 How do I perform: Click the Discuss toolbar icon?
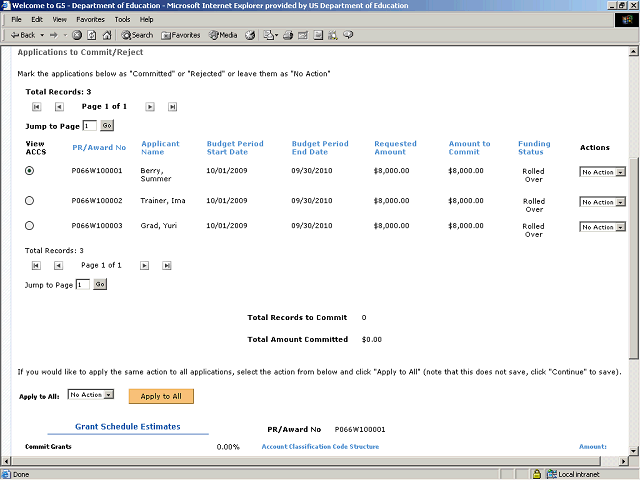click(318, 36)
